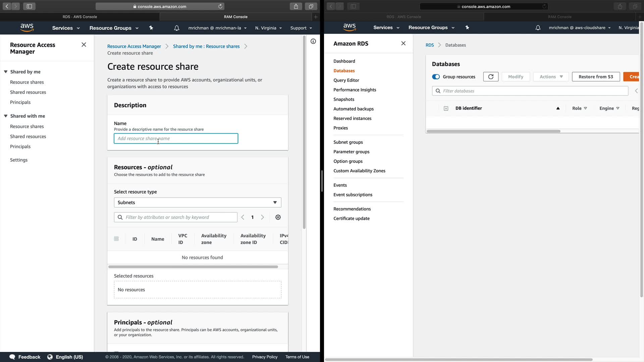Click the info panel icon

coord(313,41)
